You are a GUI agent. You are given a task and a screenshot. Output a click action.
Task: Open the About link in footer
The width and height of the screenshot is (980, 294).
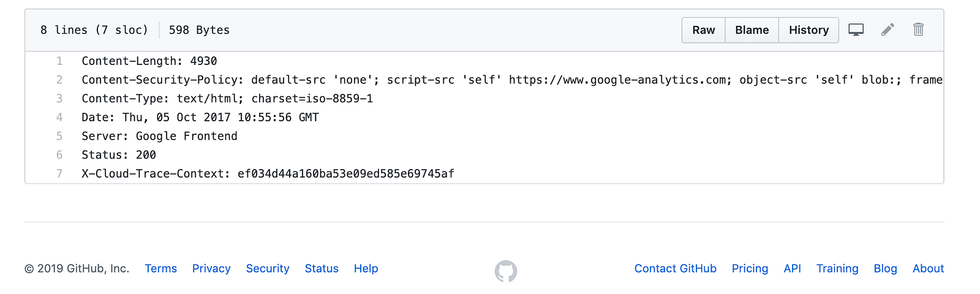click(928, 268)
